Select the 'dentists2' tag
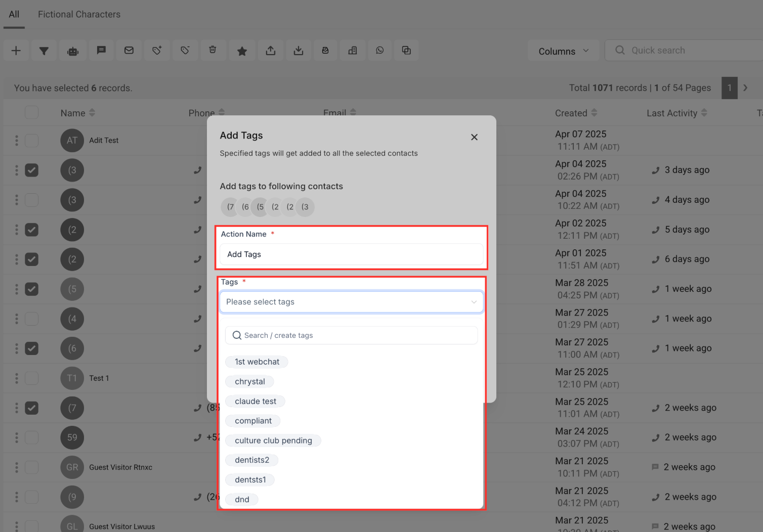 pyautogui.click(x=252, y=460)
